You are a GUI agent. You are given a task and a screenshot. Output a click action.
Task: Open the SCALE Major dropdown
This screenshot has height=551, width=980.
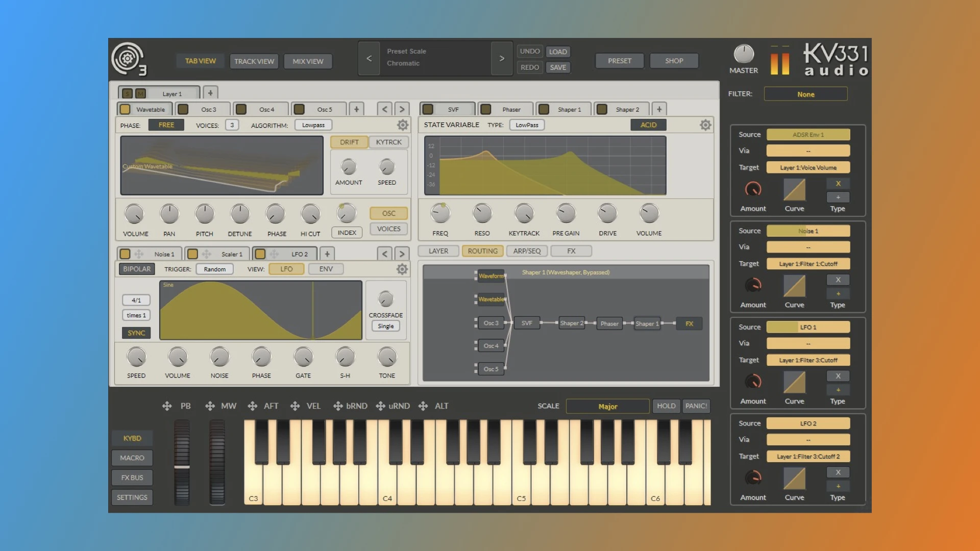tap(607, 406)
